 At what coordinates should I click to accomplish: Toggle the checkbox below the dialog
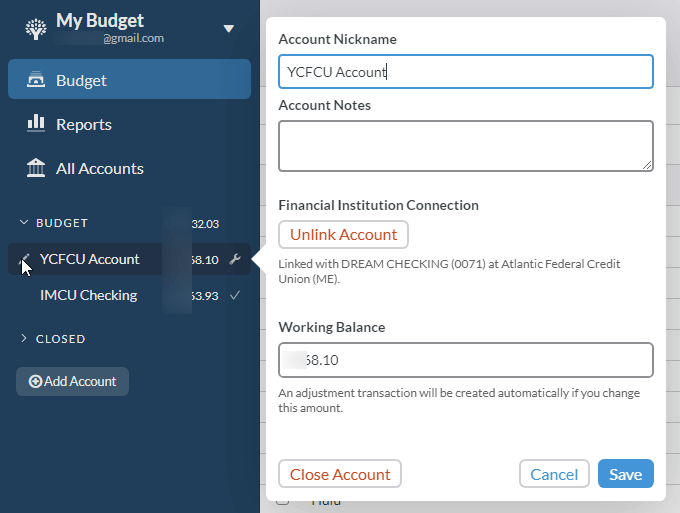point(282,500)
